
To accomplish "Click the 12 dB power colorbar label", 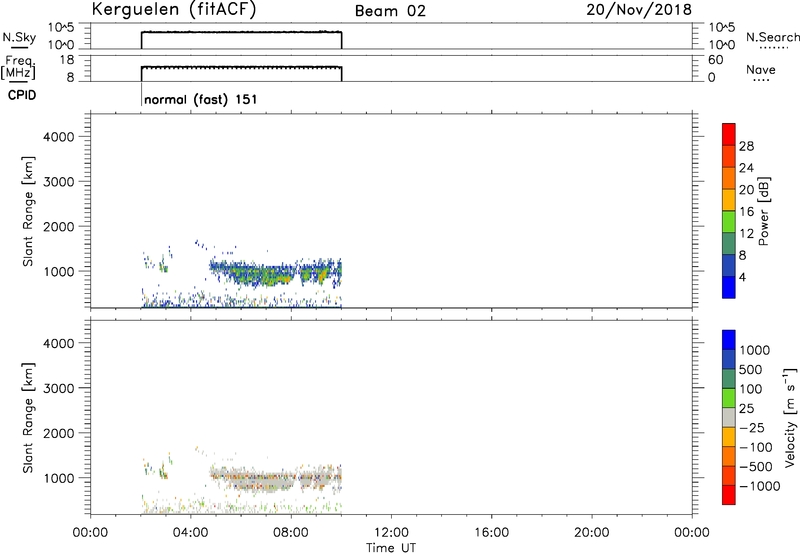I will click(x=746, y=234).
